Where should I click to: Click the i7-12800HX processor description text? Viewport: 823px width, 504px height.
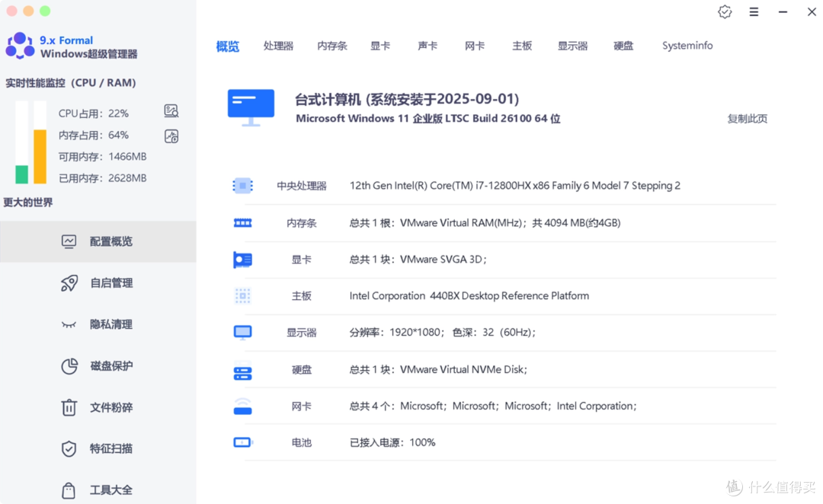[x=515, y=186]
